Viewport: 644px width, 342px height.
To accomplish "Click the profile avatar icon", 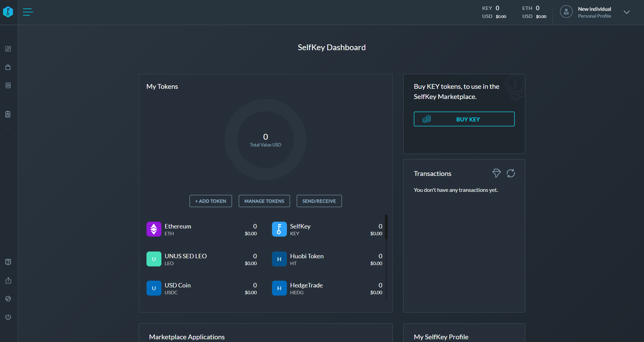I will pos(566,12).
